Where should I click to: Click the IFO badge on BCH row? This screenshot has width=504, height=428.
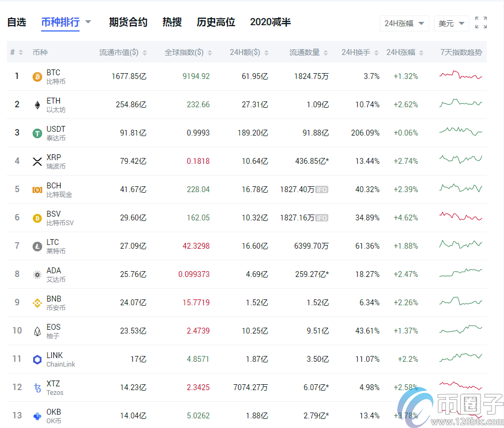[322, 189]
